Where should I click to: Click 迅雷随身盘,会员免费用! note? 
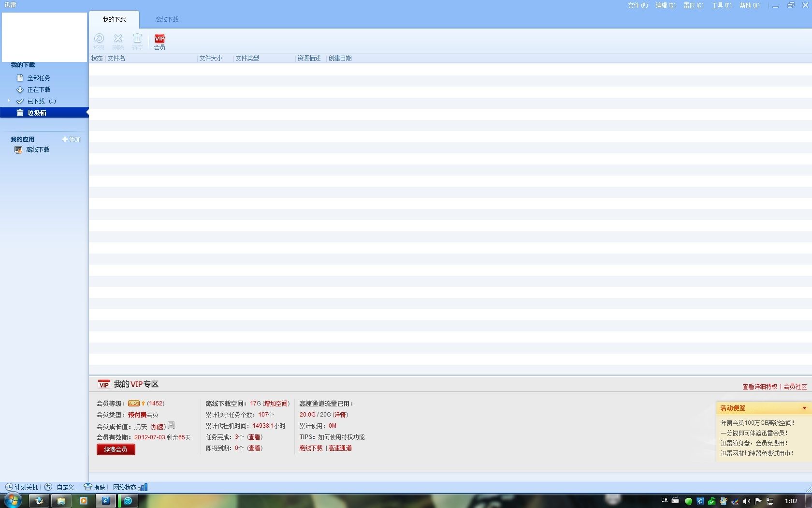coord(754,443)
